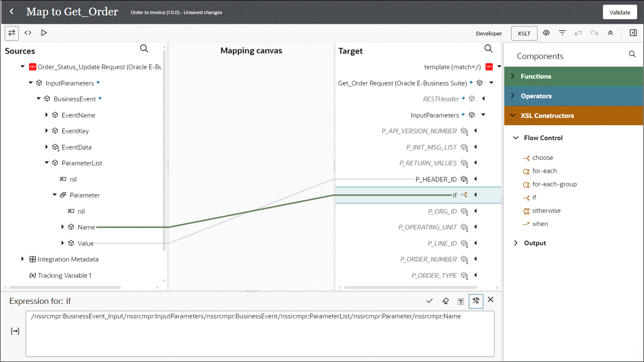Select P_ORDER_NUMBER target element

pyautogui.click(x=428, y=259)
